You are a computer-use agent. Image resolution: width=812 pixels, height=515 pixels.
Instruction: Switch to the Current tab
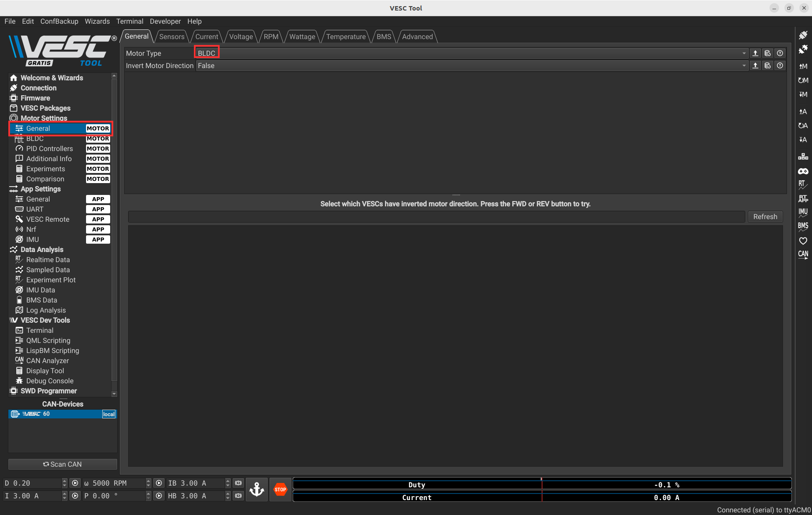(x=207, y=36)
